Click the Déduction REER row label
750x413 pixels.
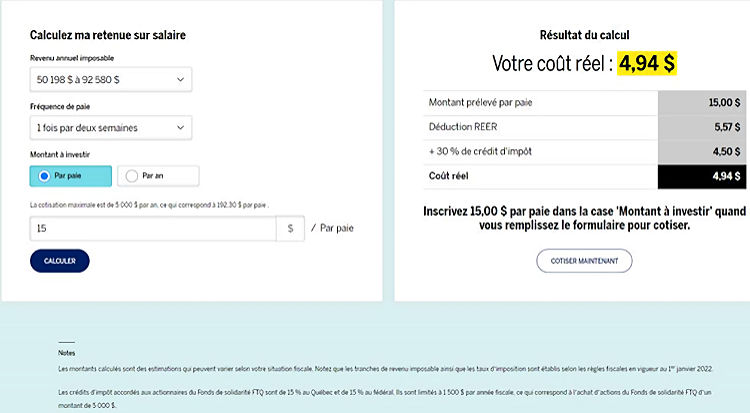(463, 127)
